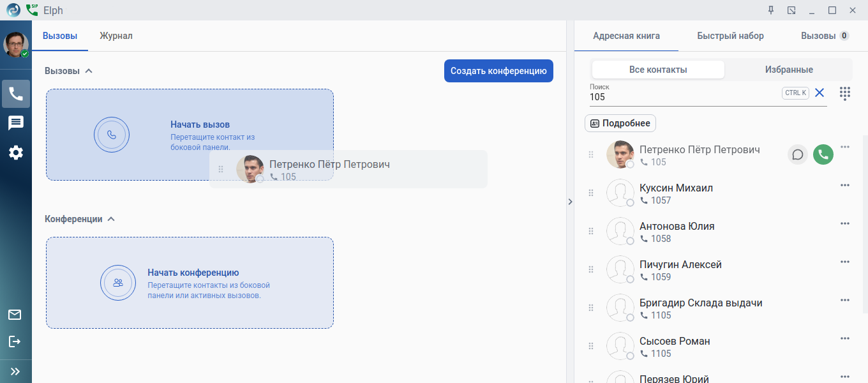Collapse the Вызовы section
This screenshot has height=383, width=868.
click(x=89, y=71)
